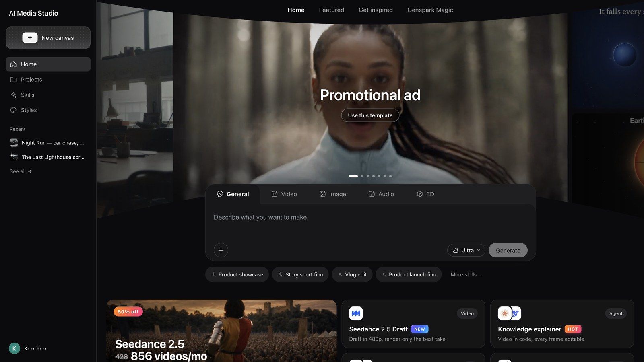Choose the Vlog edit skill chip
Viewport: 644px width, 362px height.
click(x=352, y=275)
